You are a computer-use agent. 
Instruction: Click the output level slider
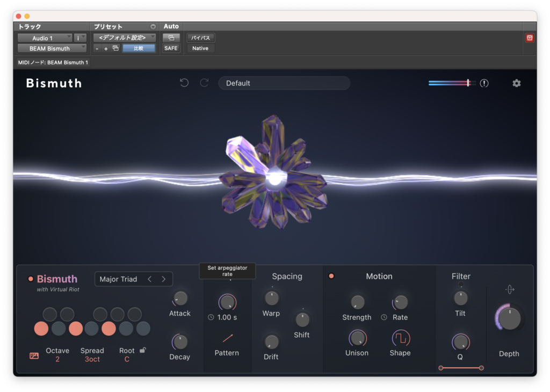coord(452,83)
